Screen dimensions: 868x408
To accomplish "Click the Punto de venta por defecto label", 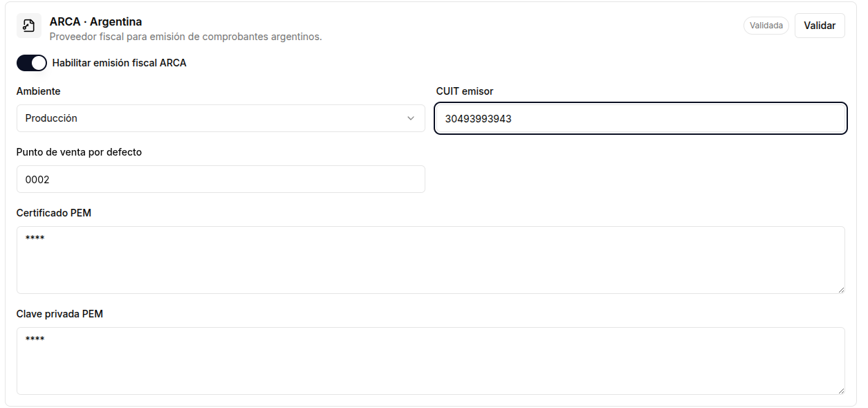I will [79, 152].
